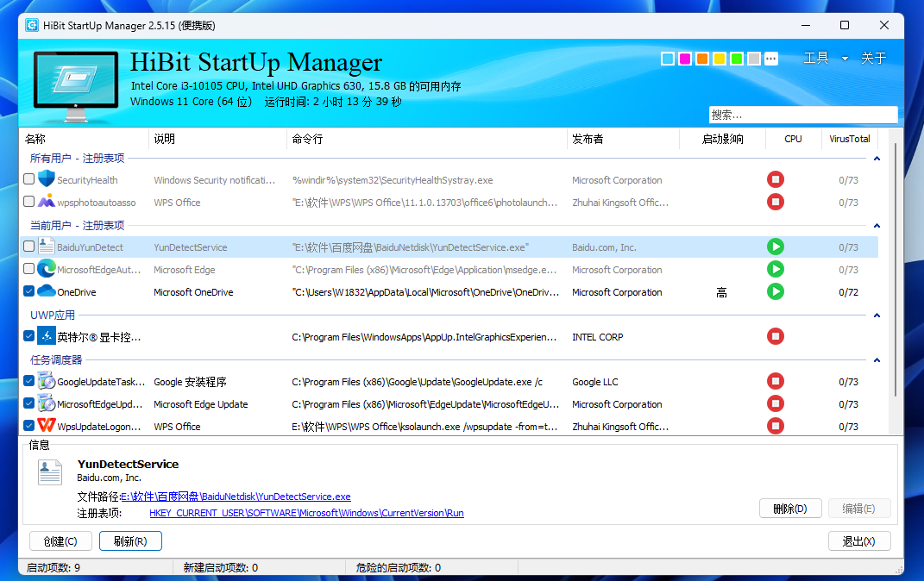Choose the magenta theme color swatch
The width and height of the screenshot is (924, 581).
point(685,59)
